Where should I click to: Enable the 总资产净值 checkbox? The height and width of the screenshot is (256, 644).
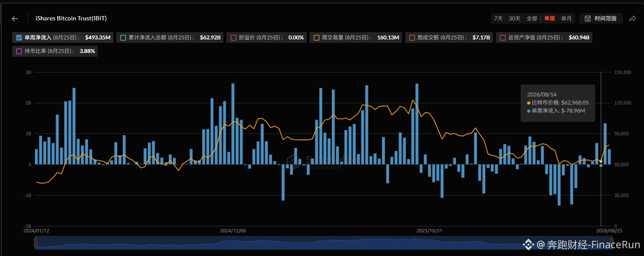tap(503, 38)
